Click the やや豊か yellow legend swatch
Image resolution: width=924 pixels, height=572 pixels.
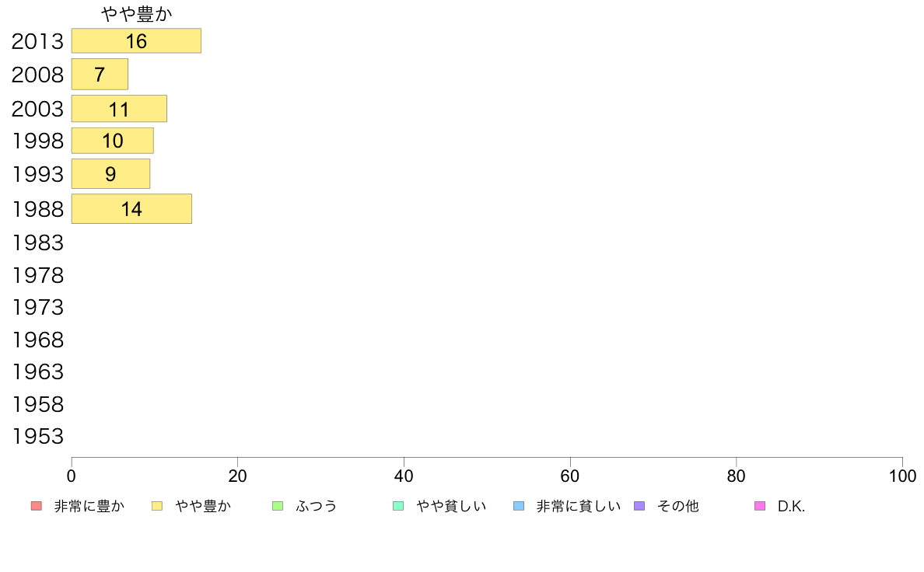157,506
